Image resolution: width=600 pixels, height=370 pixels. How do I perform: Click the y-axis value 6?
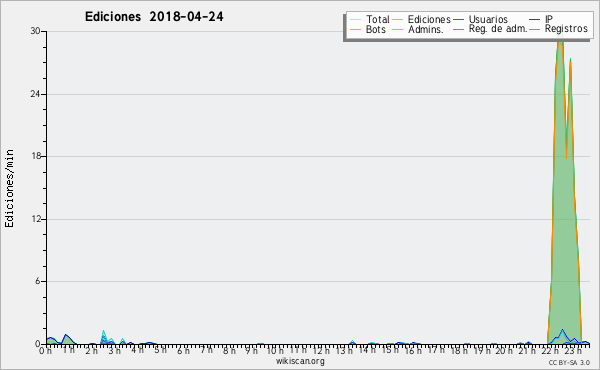[38, 281]
